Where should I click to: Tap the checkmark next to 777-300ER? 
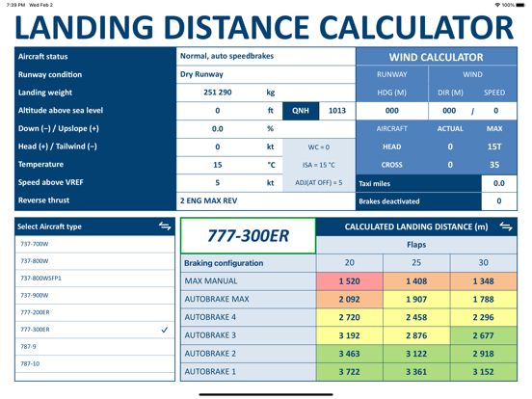point(165,330)
